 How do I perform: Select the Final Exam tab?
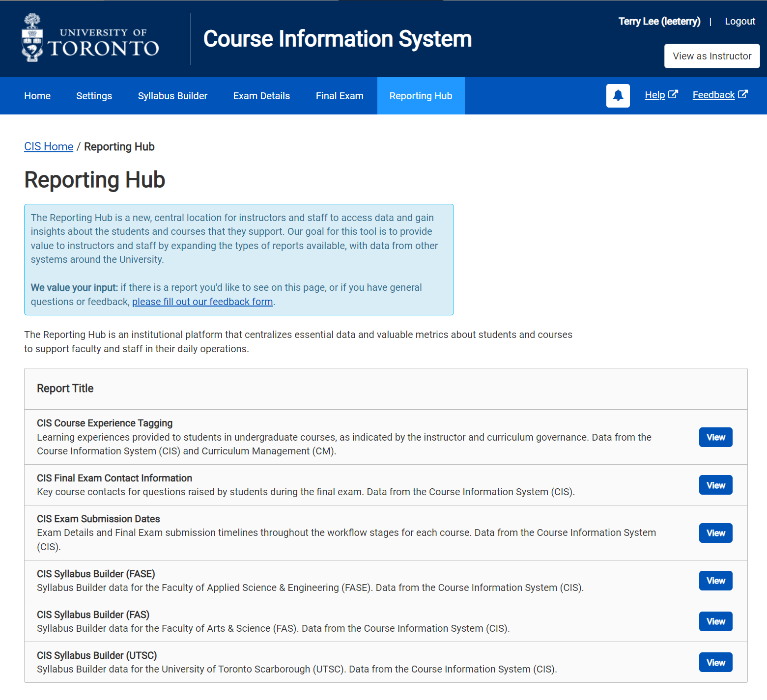pyautogui.click(x=340, y=96)
